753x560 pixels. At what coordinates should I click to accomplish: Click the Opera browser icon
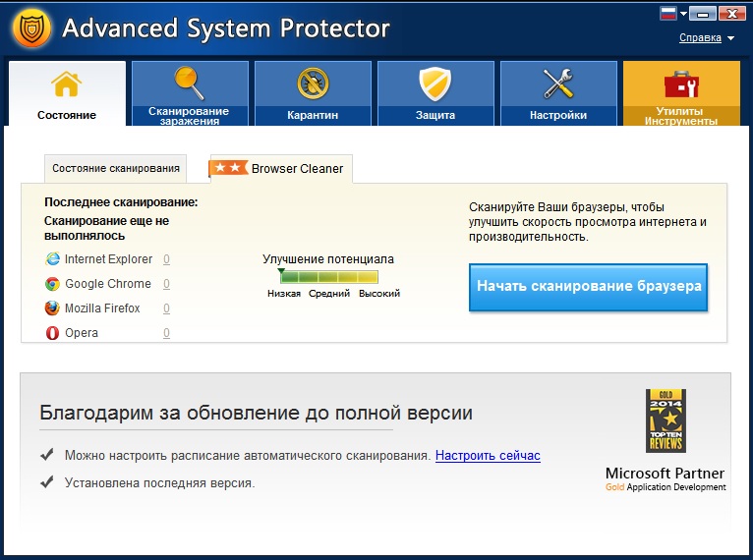pos(53,333)
